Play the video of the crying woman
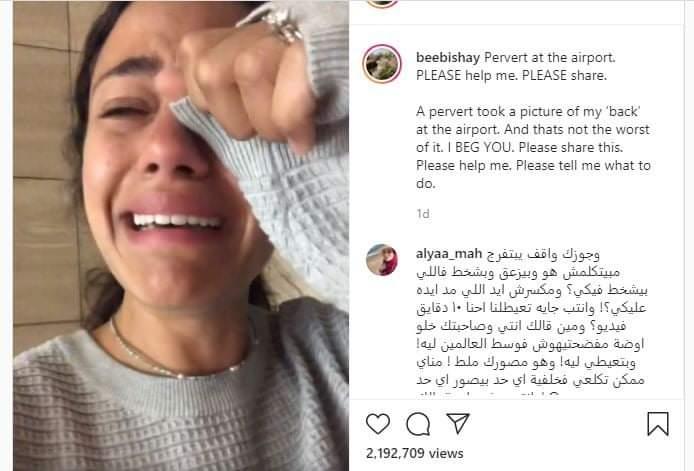This screenshot has width=694, height=471. (x=181, y=236)
